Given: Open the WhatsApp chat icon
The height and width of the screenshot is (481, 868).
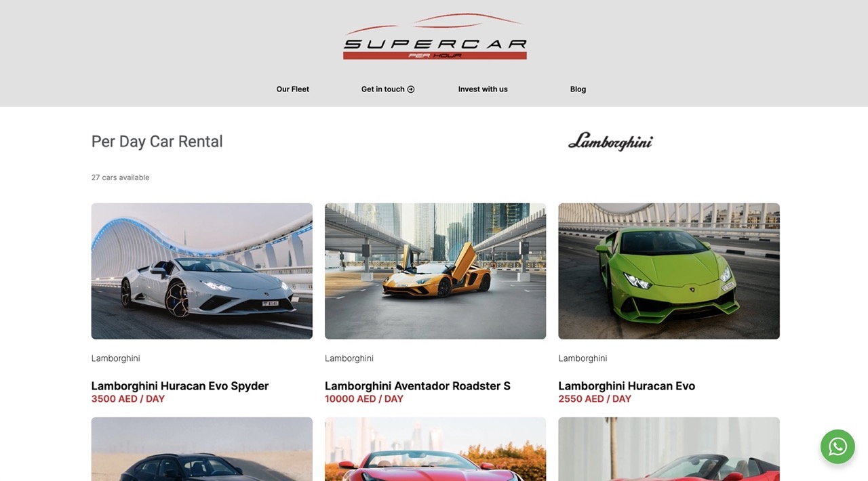Looking at the screenshot, I should pos(837,446).
